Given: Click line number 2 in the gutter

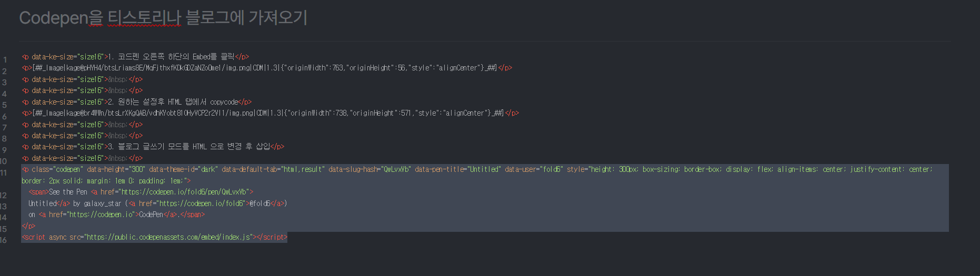Looking at the screenshot, I should [5, 71].
